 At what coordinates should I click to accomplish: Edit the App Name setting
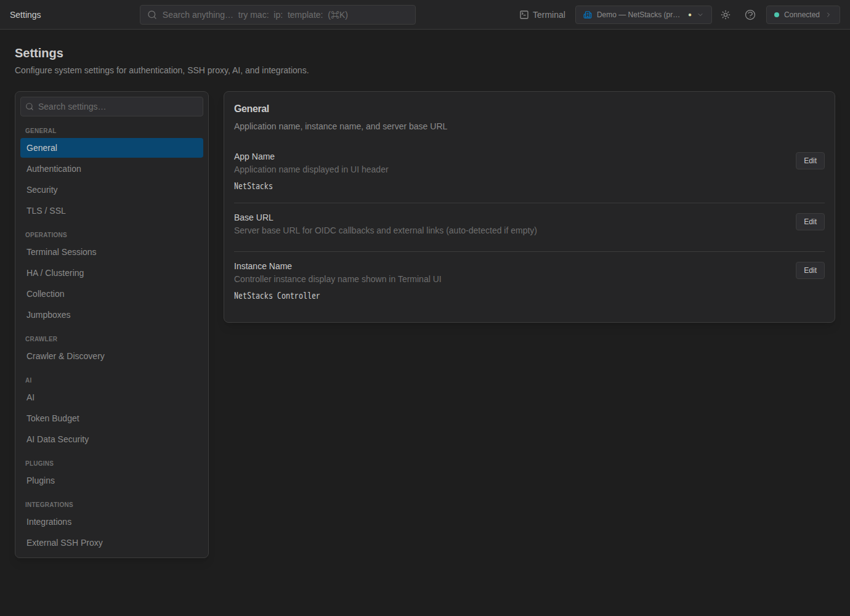tap(810, 161)
